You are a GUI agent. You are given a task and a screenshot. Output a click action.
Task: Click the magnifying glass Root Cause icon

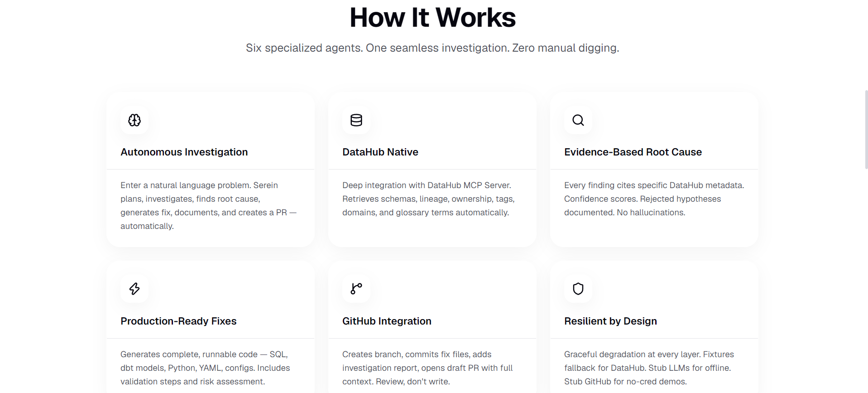pyautogui.click(x=578, y=120)
